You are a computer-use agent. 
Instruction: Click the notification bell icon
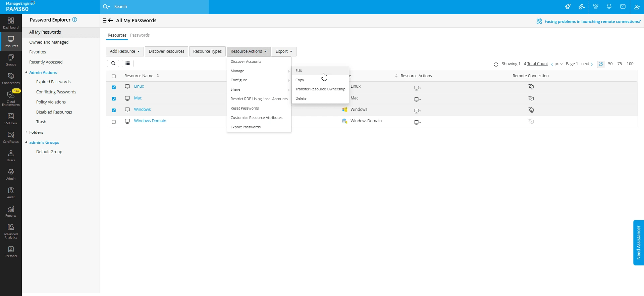[x=609, y=7]
